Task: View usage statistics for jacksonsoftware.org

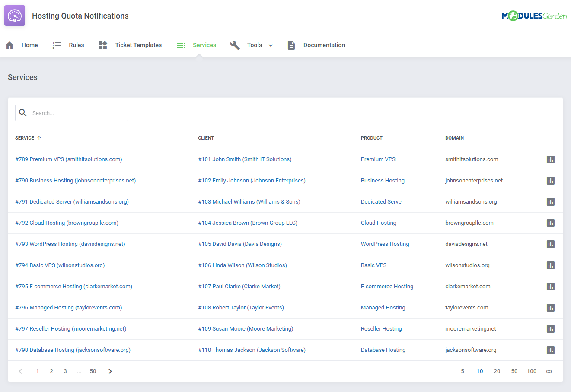Action: (x=550, y=350)
